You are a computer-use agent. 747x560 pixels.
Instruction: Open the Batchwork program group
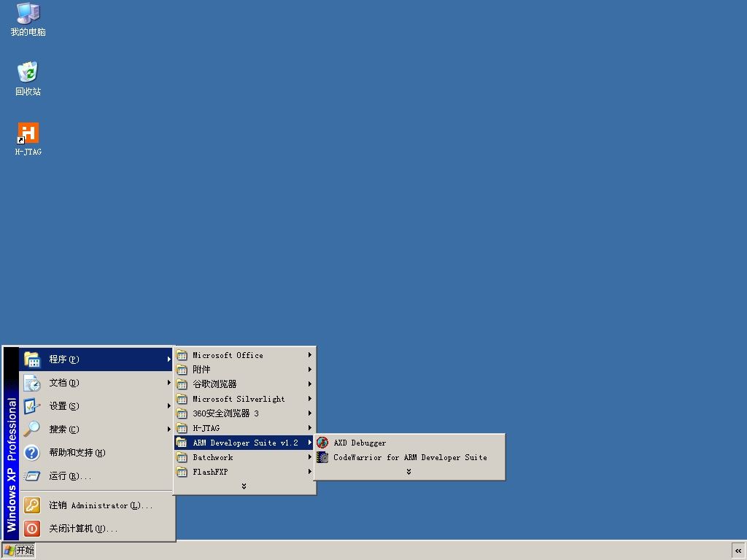(x=244, y=458)
